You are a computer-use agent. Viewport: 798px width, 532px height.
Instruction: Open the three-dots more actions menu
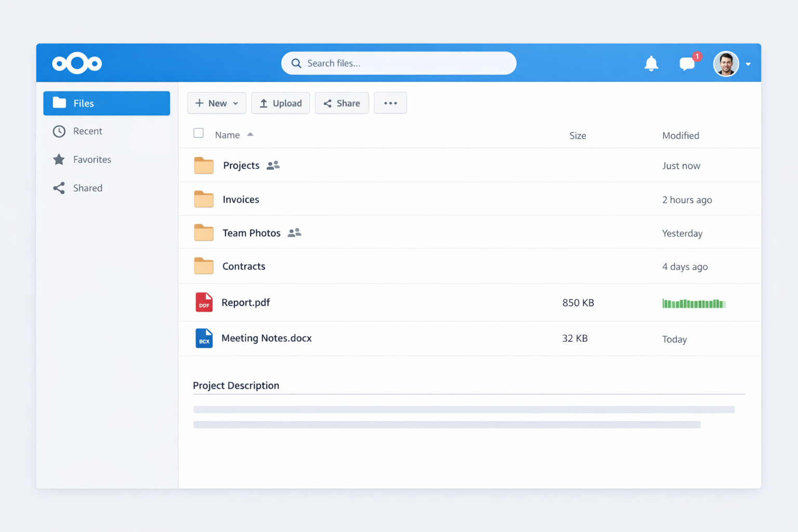390,103
